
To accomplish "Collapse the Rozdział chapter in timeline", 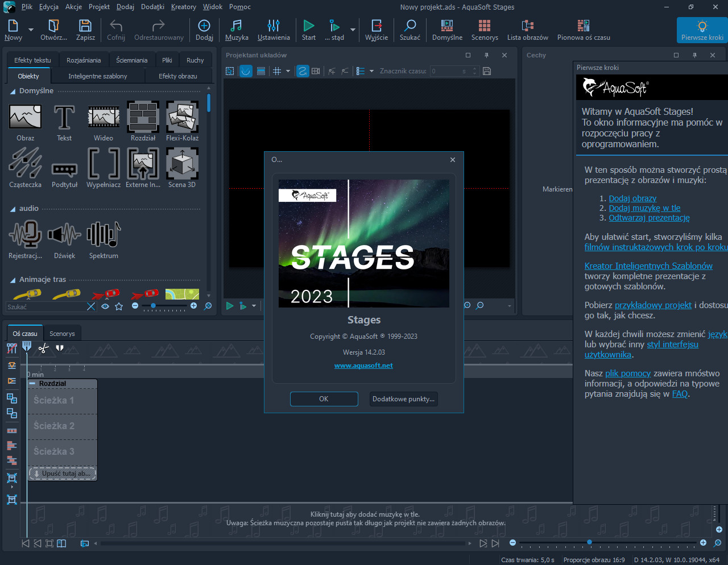I will point(32,384).
